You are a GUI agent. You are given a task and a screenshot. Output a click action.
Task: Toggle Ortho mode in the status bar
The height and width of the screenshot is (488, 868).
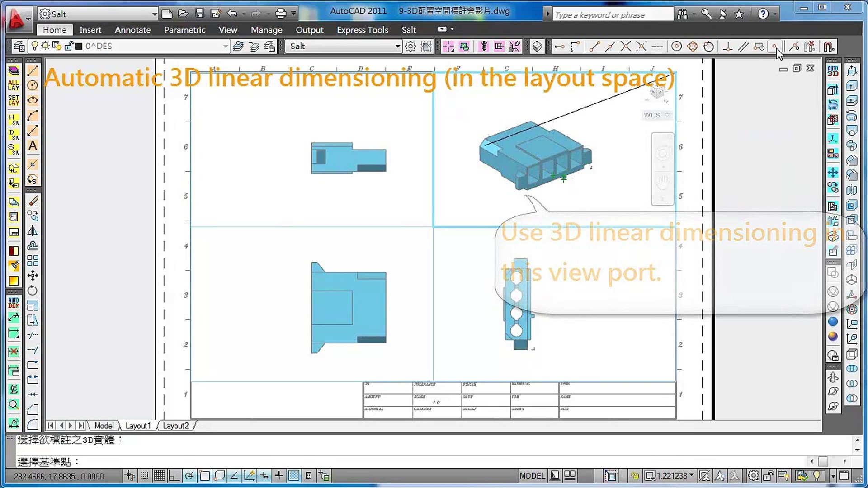(174, 476)
